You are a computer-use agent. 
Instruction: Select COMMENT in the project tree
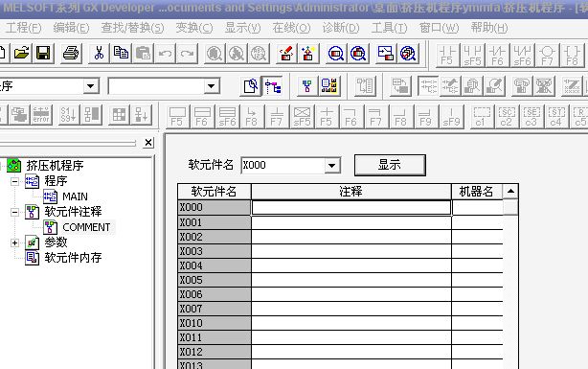pos(86,227)
